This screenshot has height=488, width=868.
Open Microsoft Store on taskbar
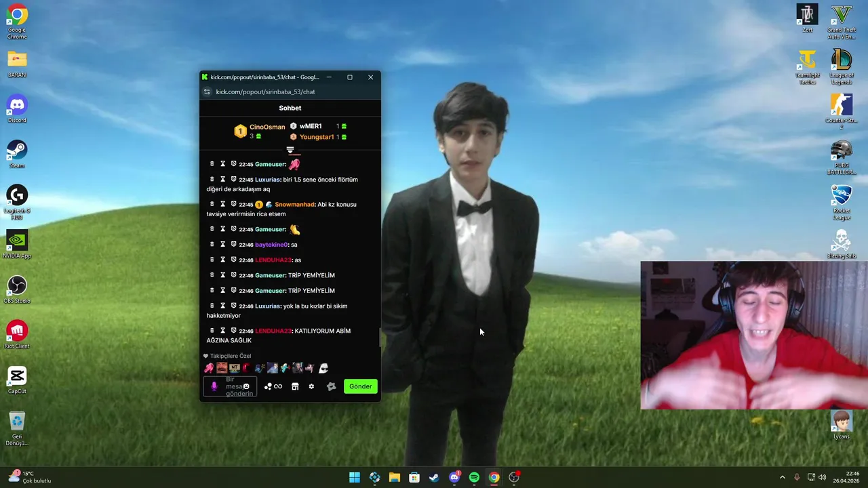coord(414,477)
